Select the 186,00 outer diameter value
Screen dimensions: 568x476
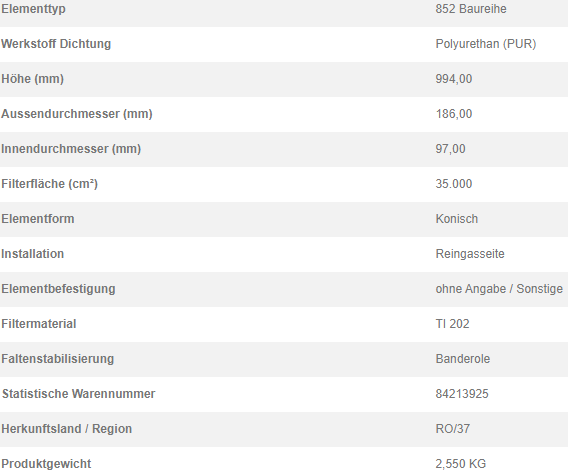pyautogui.click(x=454, y=114)
